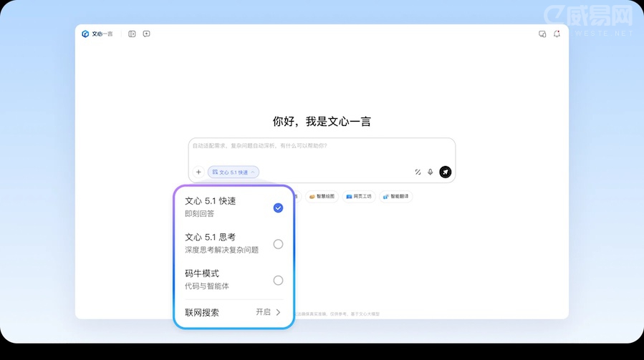Click the 联网搜索 menu label
This screenshot has height=360, width=644.
tap(202, 312)
